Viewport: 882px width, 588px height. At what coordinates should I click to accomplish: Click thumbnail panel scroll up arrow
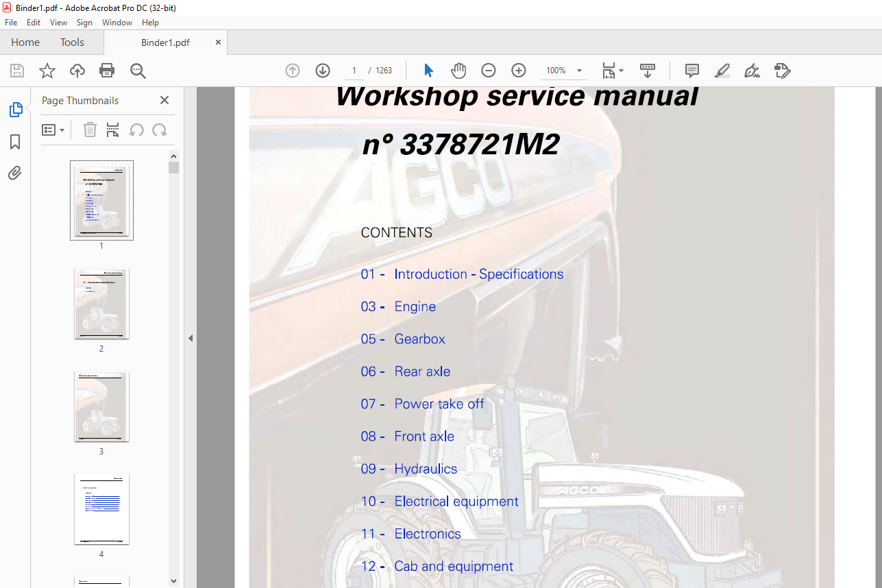click(x=174, y=156)
